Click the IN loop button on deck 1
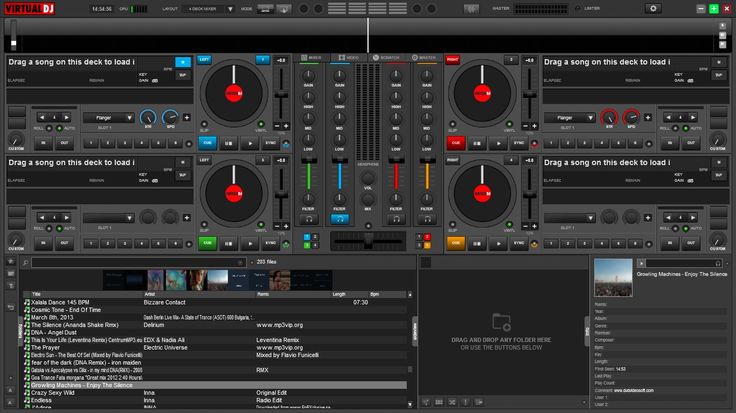Viewport: 736px width, 413px height. 43,143
